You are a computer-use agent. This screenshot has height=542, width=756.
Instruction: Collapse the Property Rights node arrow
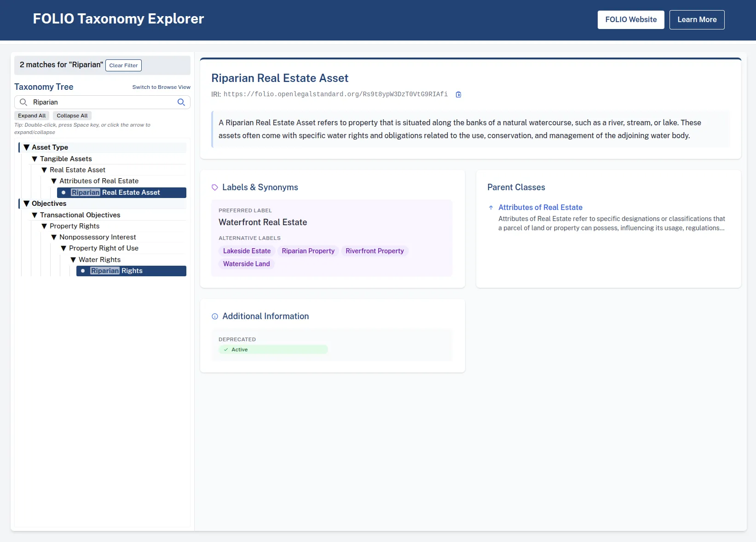click(x=44, y=226)
